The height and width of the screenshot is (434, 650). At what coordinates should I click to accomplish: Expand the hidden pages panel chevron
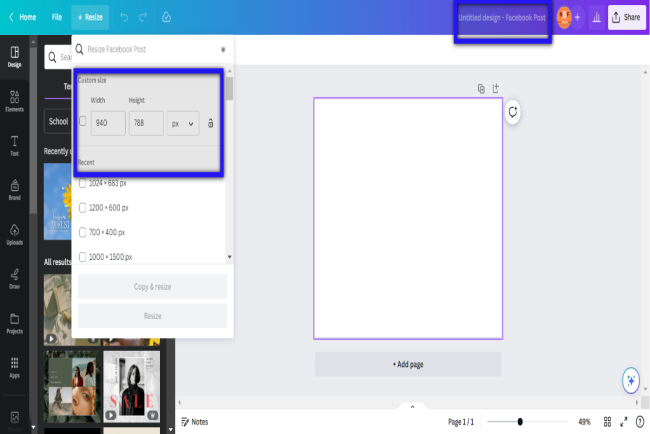click(x=412, y=407)
